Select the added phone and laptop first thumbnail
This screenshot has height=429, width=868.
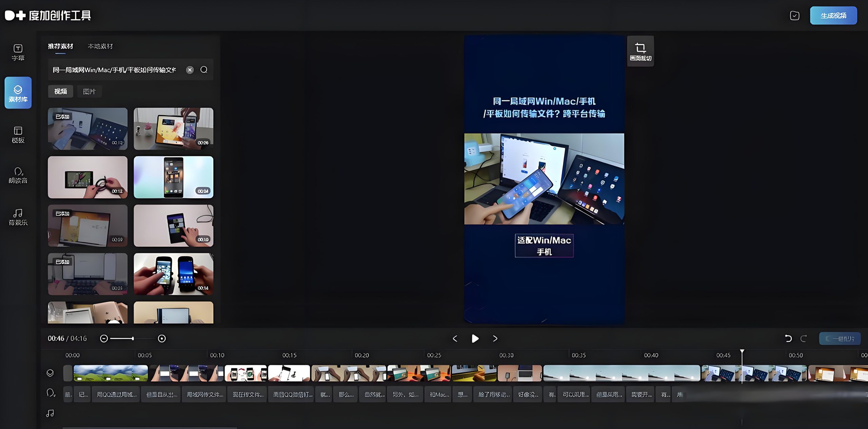(x=87, y=129)
